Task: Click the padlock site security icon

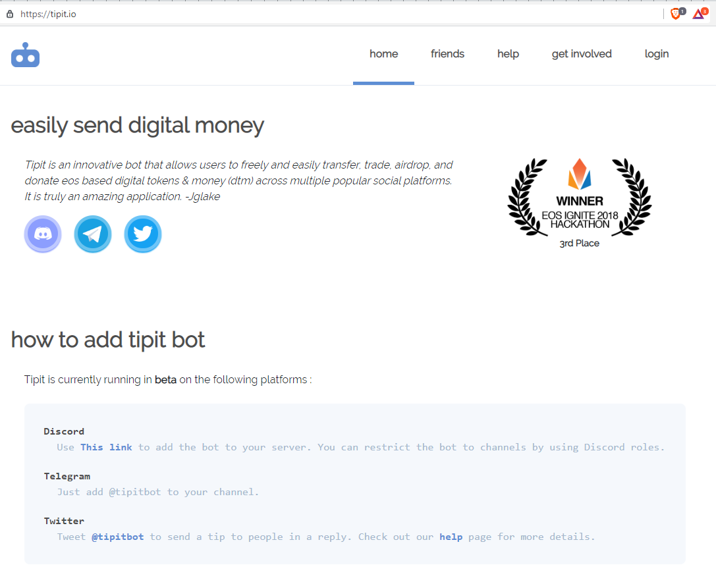Action: (10, 14)
